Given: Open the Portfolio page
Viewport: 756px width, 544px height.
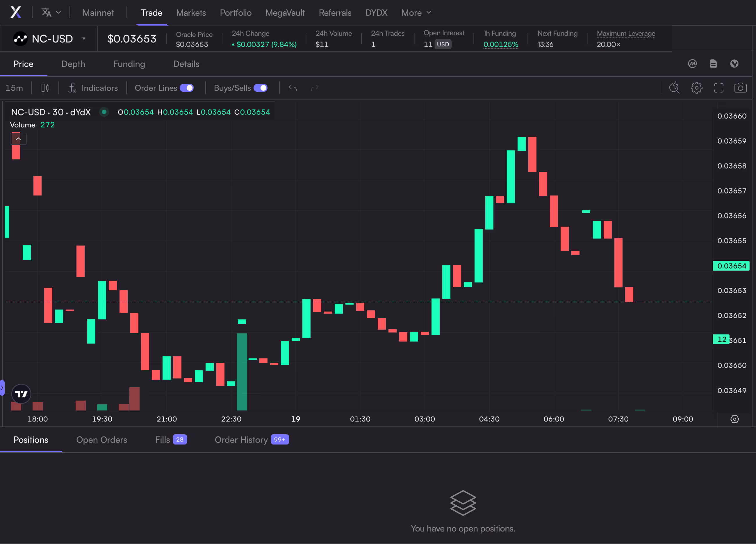Looking at the screenshot, I should (x=236, y=13).
